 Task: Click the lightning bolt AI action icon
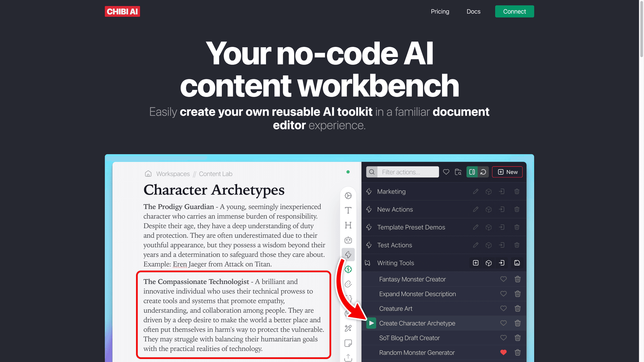tap(348, 255)
